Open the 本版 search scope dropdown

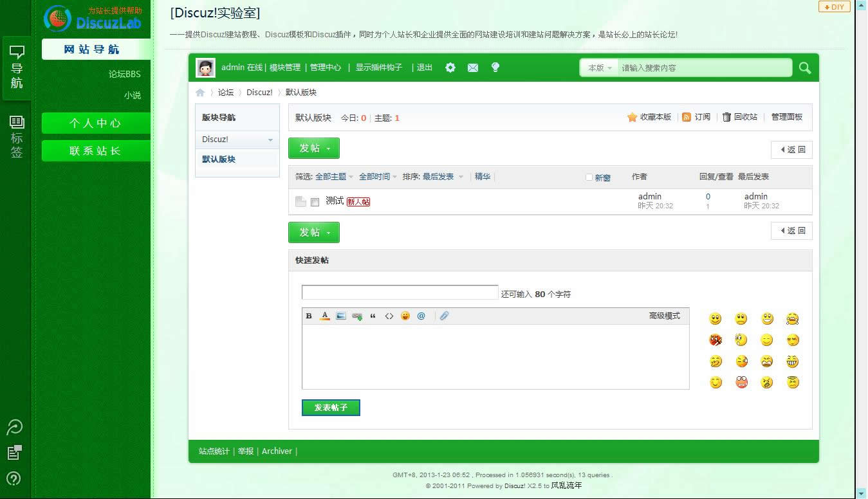click(600, 68)
